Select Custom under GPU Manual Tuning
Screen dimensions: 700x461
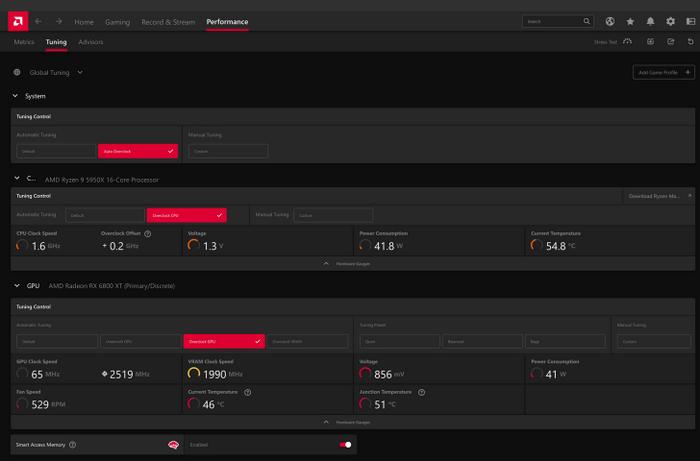654,341
